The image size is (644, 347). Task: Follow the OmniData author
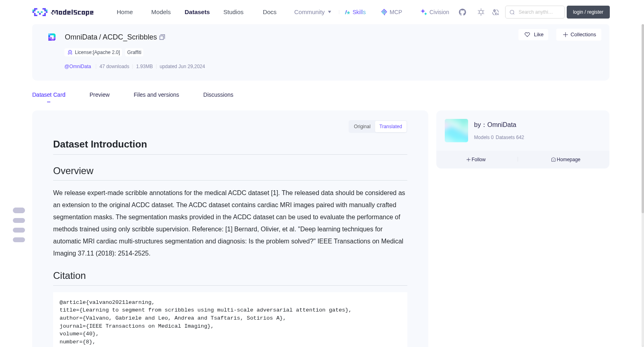[476, 160]
